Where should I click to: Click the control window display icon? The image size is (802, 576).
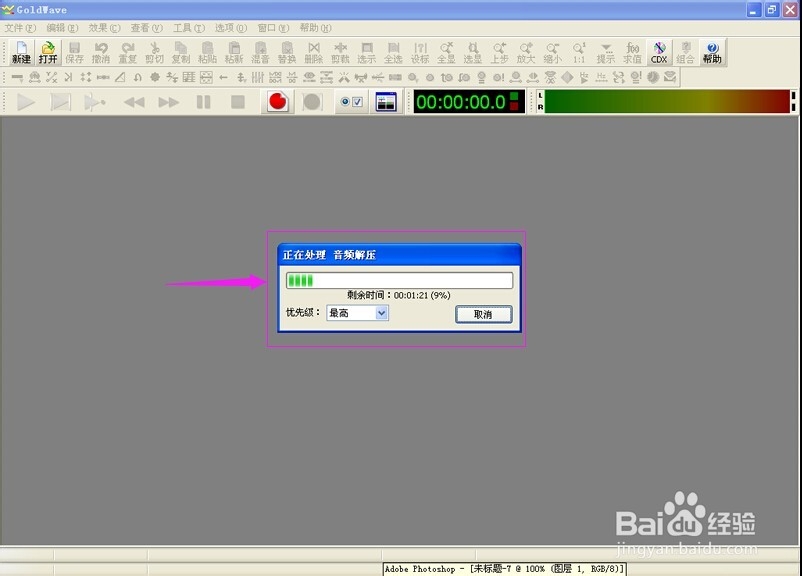[x=386, y=102]
